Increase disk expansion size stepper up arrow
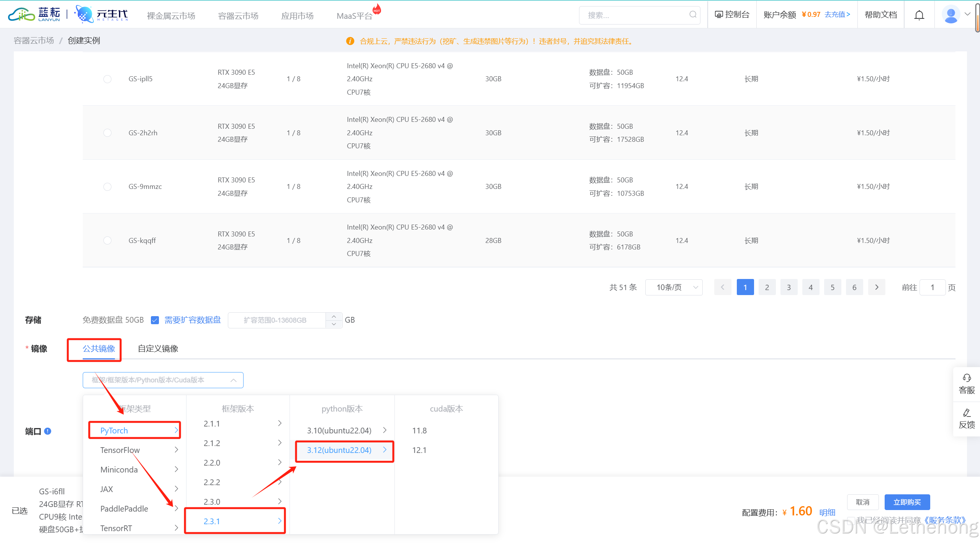This screenshot has height=543, width=980. coord(334,317)
